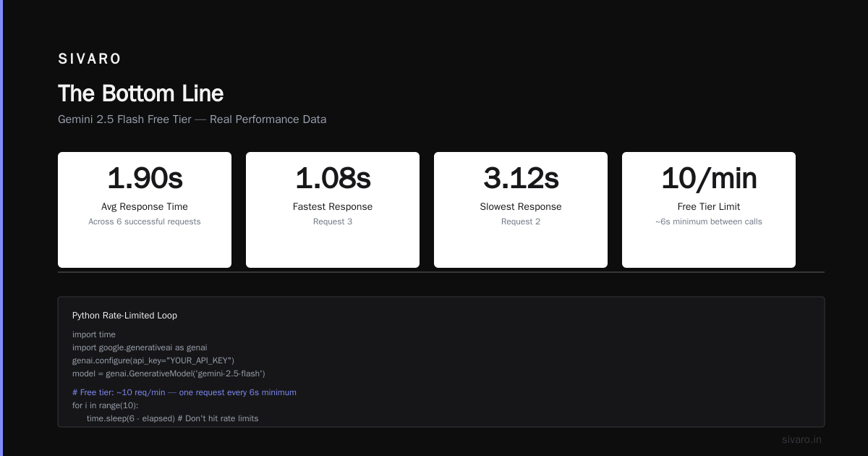Select the "import time" code line
The image size is (868, 456).
(x=94, y=334)
